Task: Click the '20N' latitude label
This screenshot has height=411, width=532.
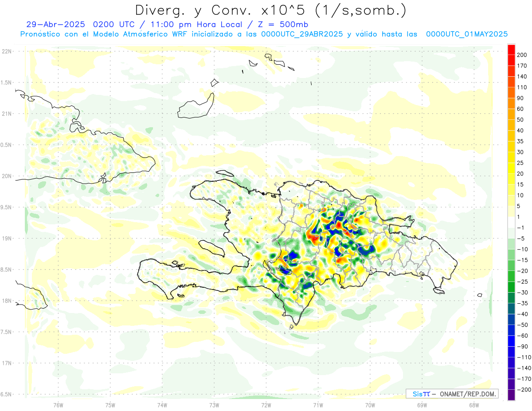Action: pos(6,176)
